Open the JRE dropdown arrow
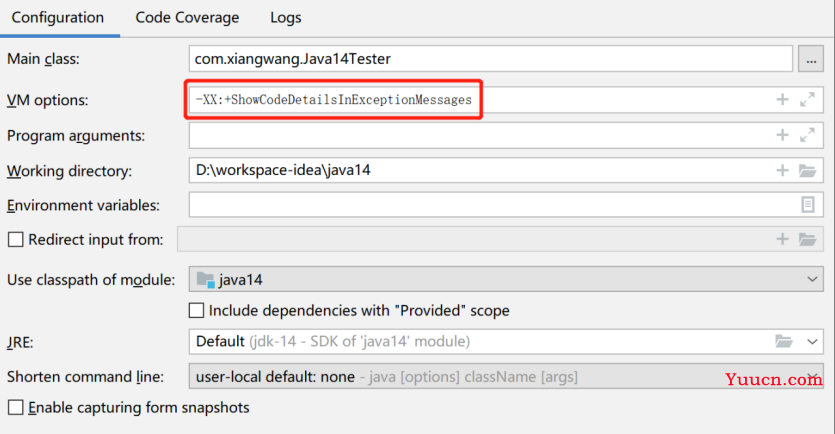The height and width of the screenshot is (434, 835). (812, 341)
